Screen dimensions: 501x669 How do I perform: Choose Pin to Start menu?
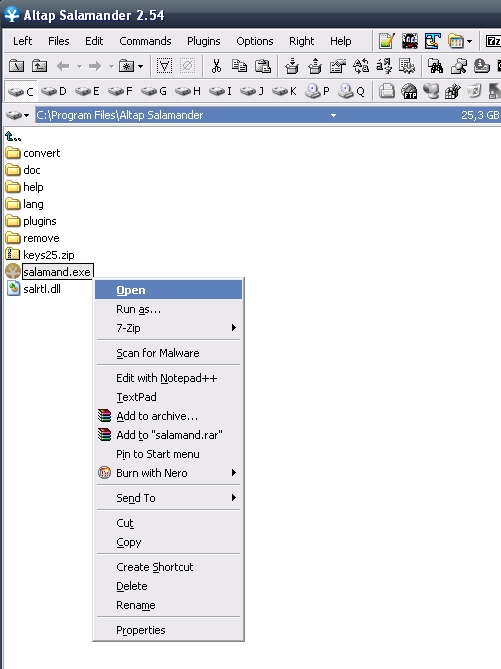tap(169, 454)
